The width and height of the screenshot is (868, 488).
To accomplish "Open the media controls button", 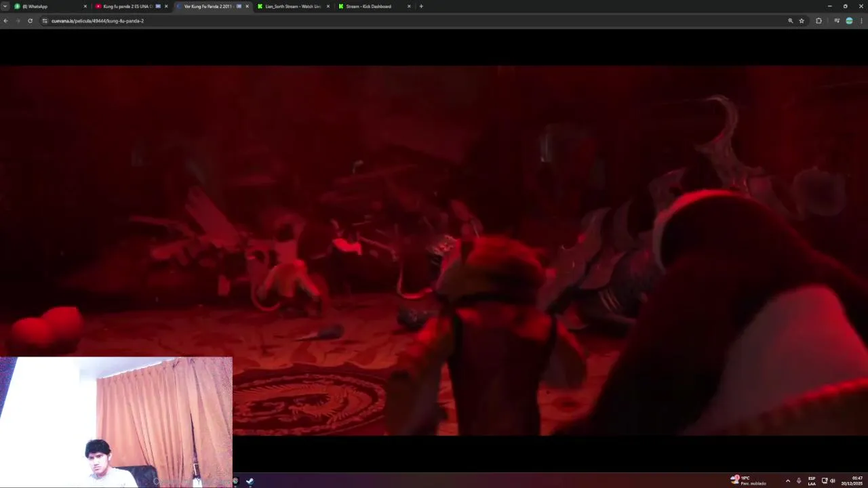I will [837, 21].
